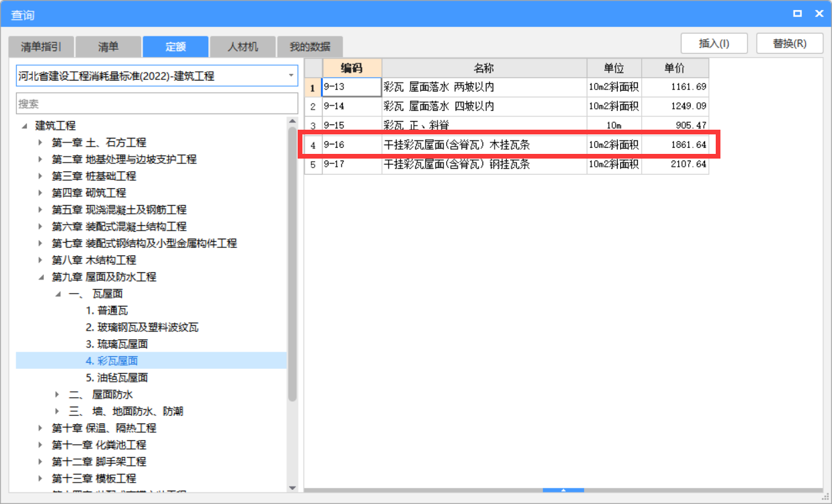This screenshot has height=504, width=832.
Task: Click the 搜索 input field
Action: point(157,103)
